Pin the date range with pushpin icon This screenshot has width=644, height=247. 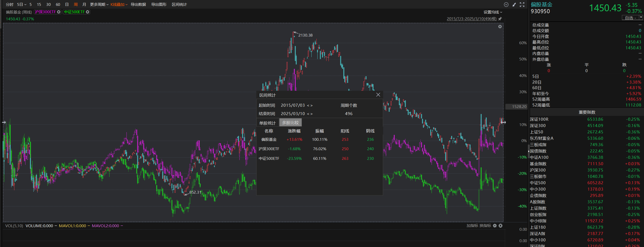[500, 19]
